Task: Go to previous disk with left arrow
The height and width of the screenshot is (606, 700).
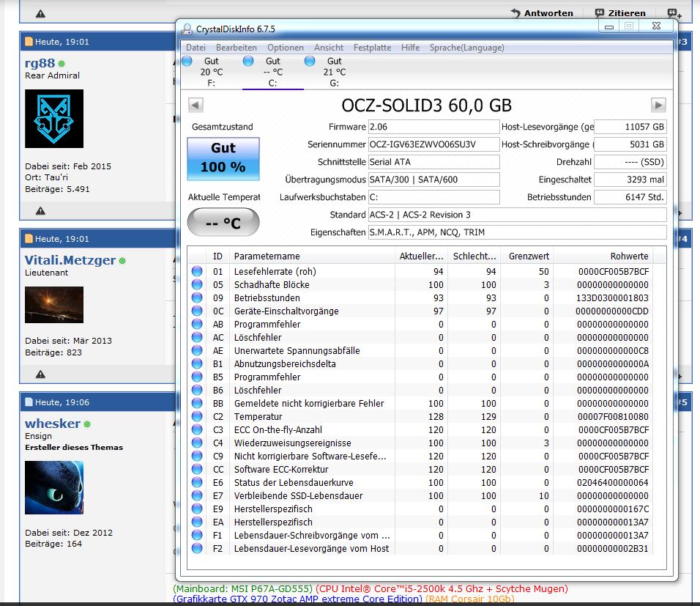Action: click(196, 105)
